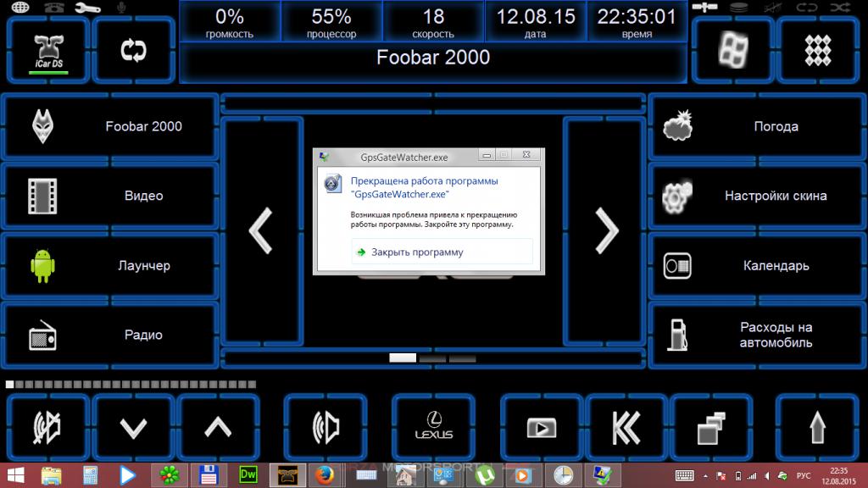Click the Lexus logo button
Image resolution: width=868 pixels, height=488 pixels.
click(x=433, y=428)
